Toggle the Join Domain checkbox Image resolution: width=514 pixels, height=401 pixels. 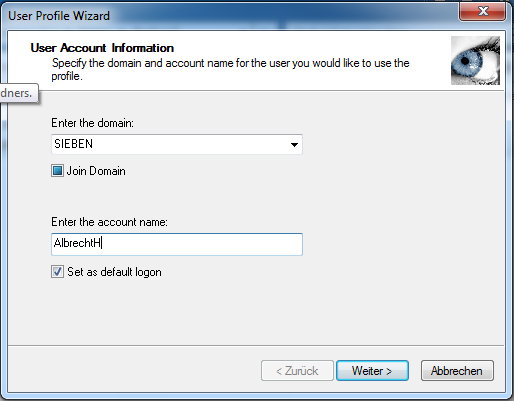(x=57, y=171)
